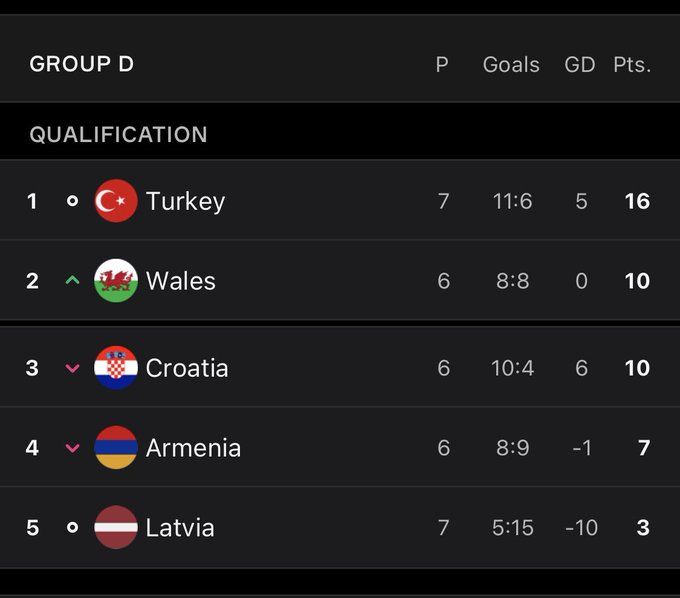Open the Turkey team name link
Screen dimensions: 680x598
click(185, 201)
